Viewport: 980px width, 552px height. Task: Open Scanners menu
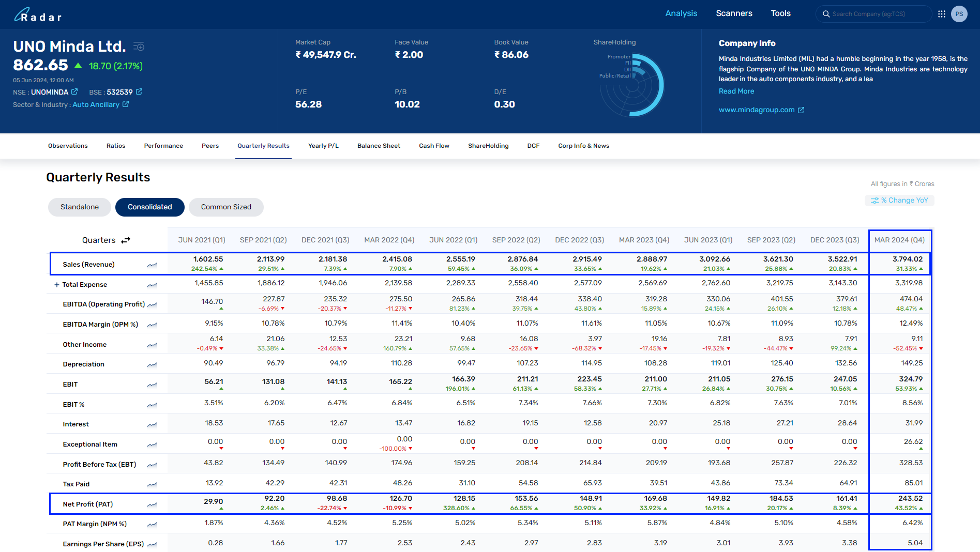[x=734, y=13]
